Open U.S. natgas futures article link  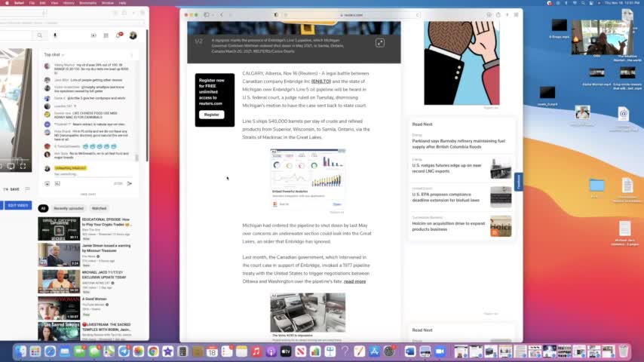(447, 168)
